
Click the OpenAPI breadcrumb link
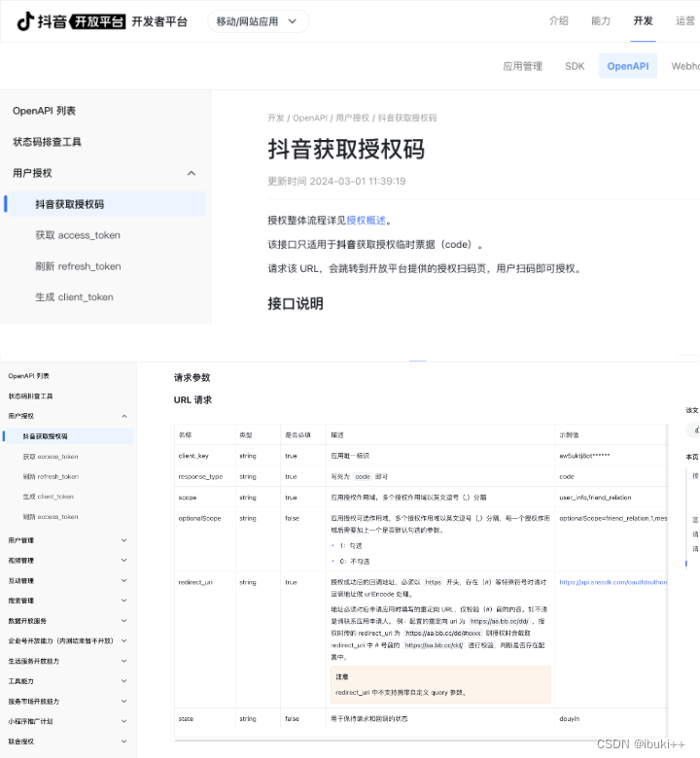(x=310, y=118)
